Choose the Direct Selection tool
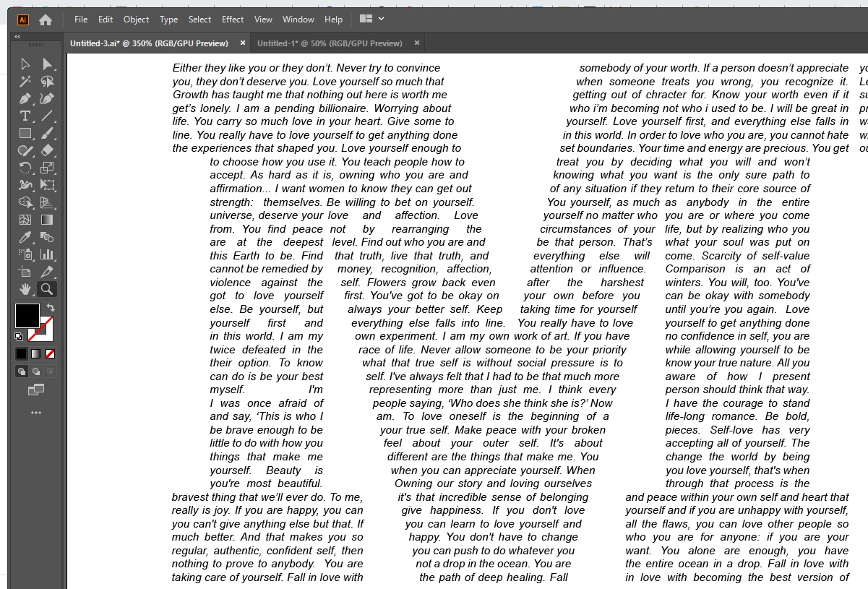Screen dimensions: 868x589 coord(47,64)
